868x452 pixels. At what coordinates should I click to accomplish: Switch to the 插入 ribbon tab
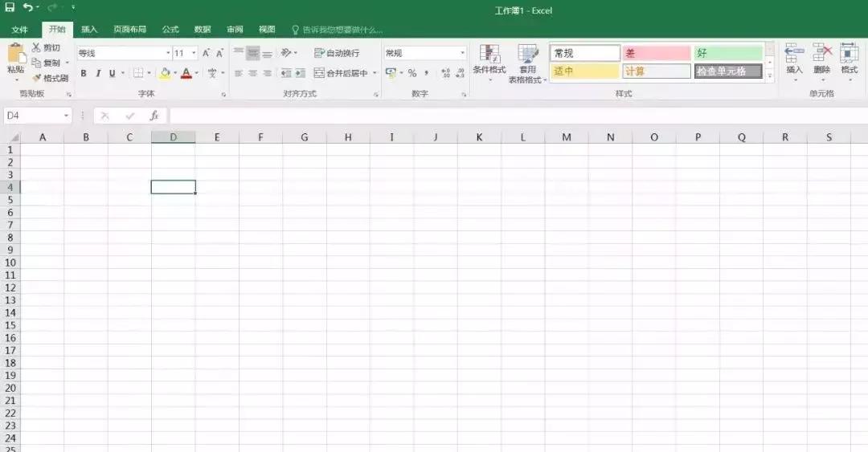pyautogui.click(x=89, y=30)
